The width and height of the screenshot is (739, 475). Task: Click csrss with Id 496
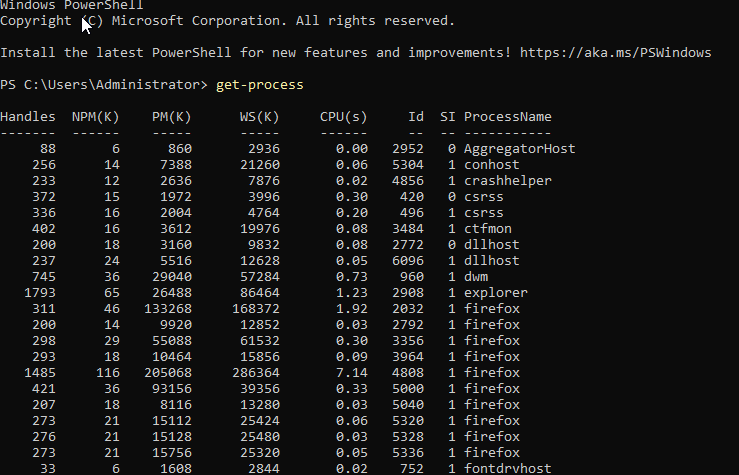pos(484,213)
